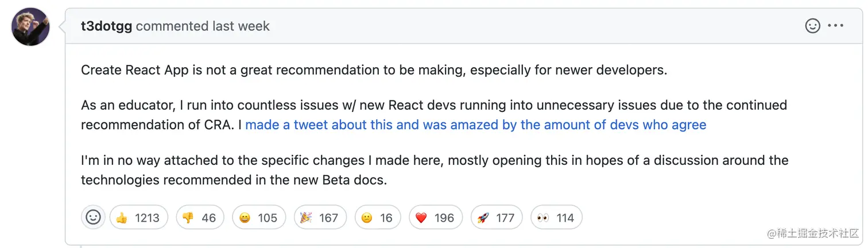This screenshot has width=868, height=248.
Task: Click the thumbs up emoji icon
Action: (122, 218)
